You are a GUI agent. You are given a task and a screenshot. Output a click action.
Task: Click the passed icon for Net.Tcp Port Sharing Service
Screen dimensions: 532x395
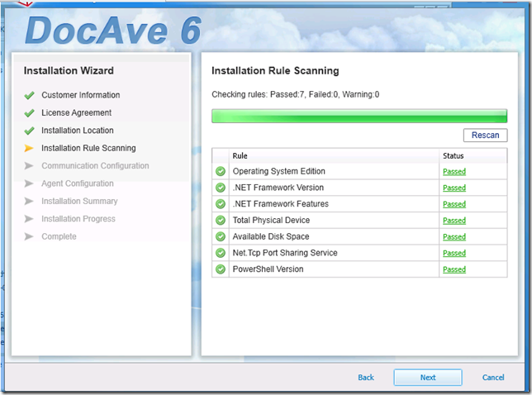click(221, 253)
